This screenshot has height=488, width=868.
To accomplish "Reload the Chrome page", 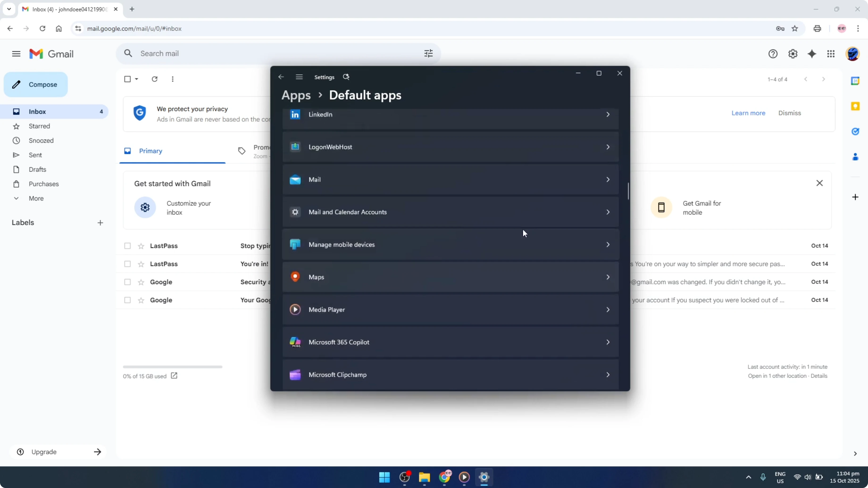I will click(42, 29).
